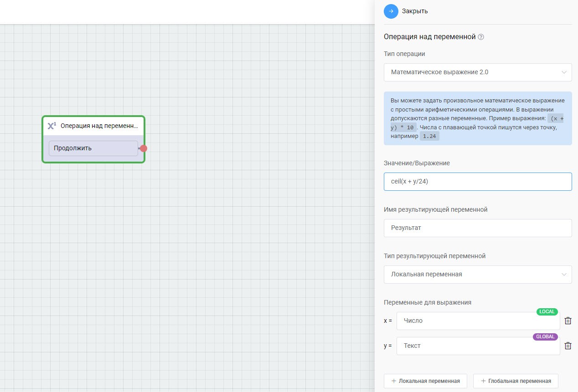Expand the Тип результирующей переменной dropdown

pos(477,274)
